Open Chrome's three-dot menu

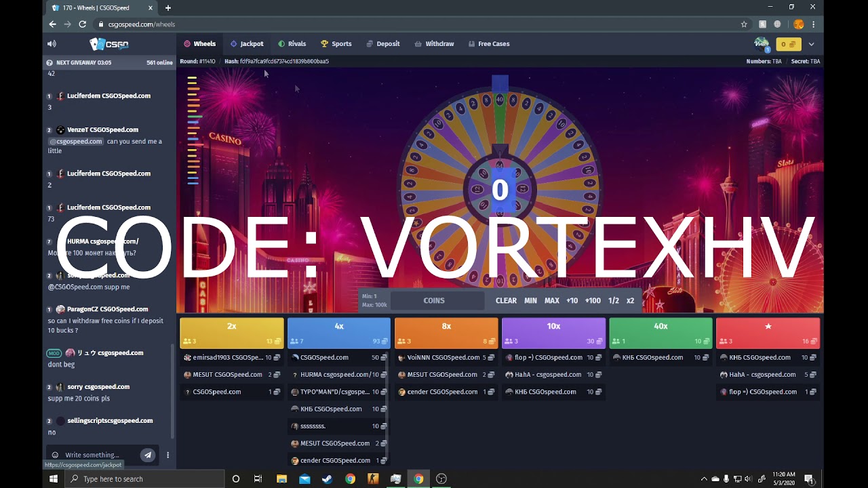pyautogui.click(x=813, y=24)
